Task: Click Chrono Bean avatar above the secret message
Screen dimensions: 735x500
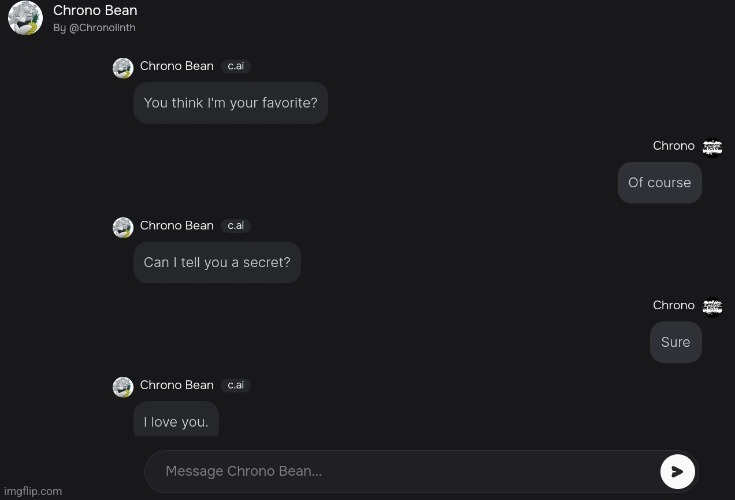Action: coord(123,227)
